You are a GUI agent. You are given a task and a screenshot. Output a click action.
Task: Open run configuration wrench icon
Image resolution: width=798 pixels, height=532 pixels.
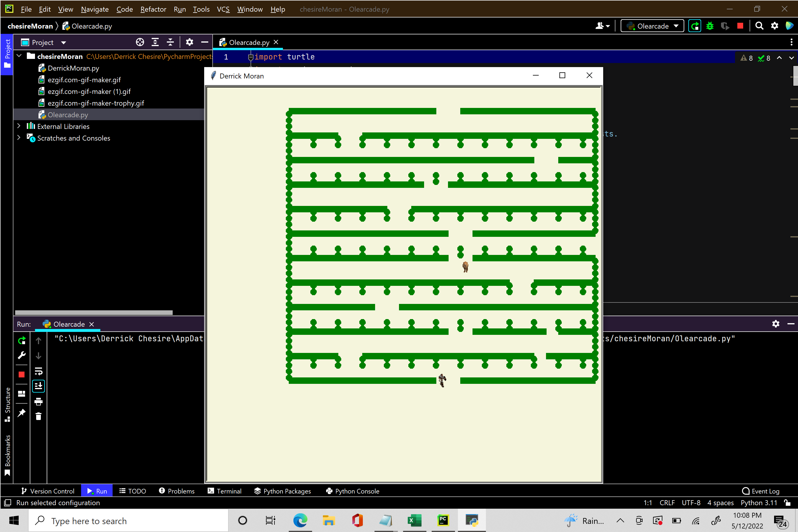pos(21,355)
